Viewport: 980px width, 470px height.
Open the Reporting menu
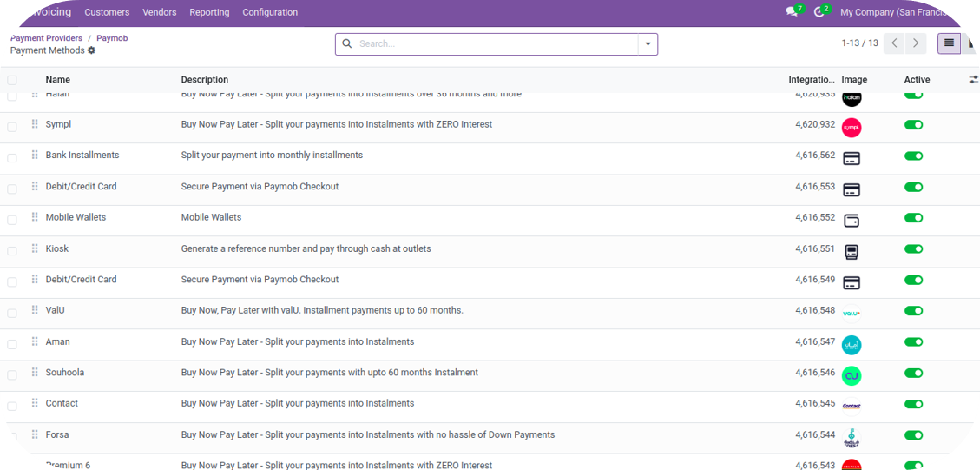click(x=209, y=12)
